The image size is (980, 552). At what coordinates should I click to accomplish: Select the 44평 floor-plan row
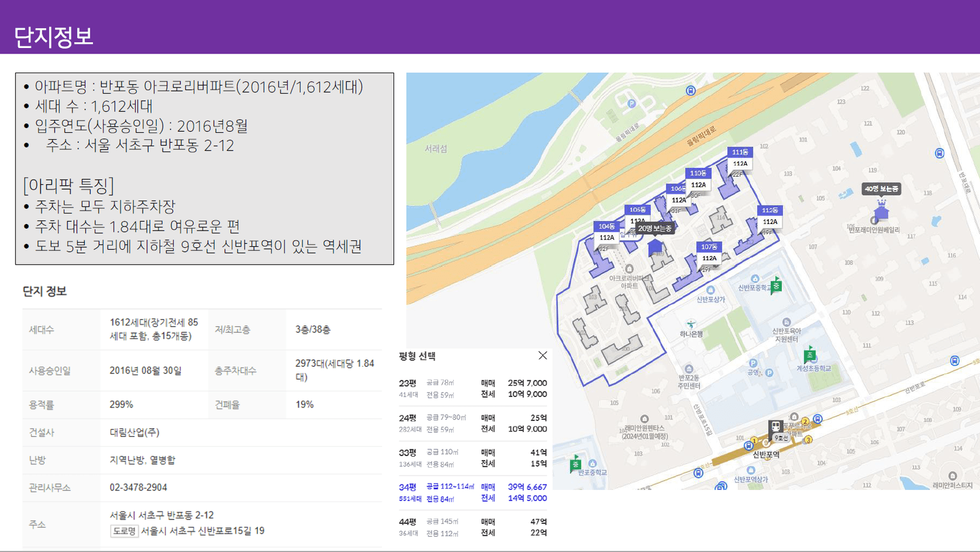(473, 527)
